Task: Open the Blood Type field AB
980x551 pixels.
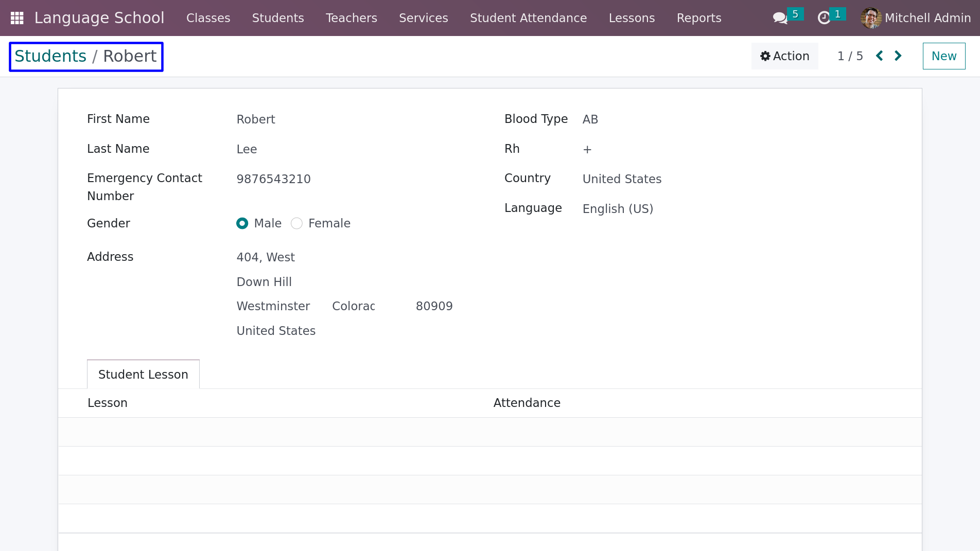Action: coord(590,119)
